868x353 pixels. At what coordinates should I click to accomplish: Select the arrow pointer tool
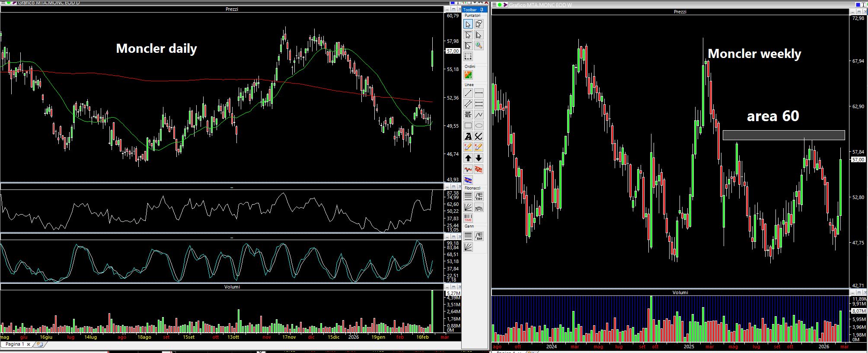tap(468, 24)
